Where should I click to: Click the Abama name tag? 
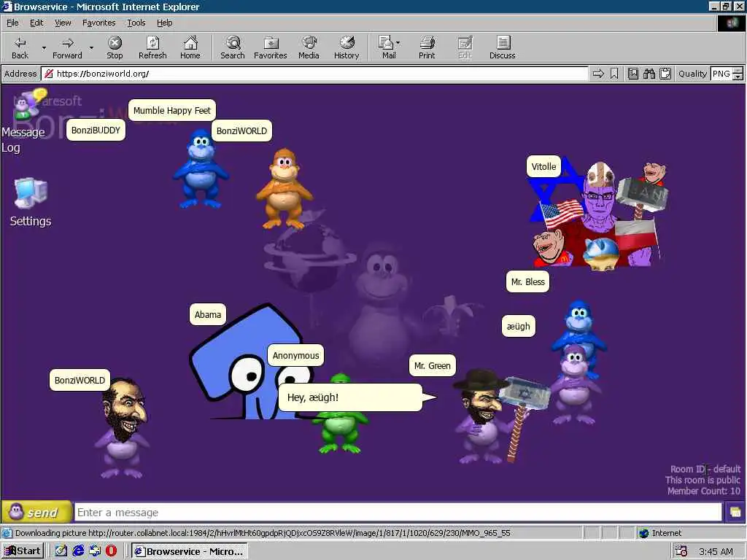208,314
